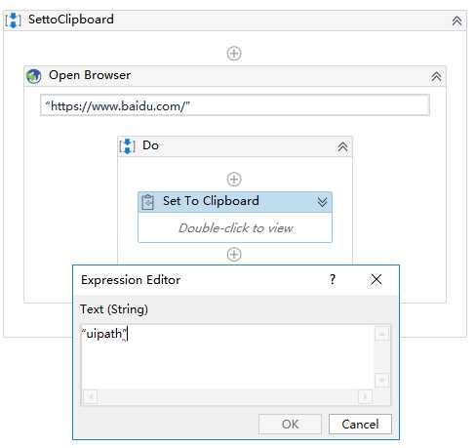This screenshot has height=448, width=476.
Task: Select the Set To Clipboard activity title
Action: (x=211, y=201)
